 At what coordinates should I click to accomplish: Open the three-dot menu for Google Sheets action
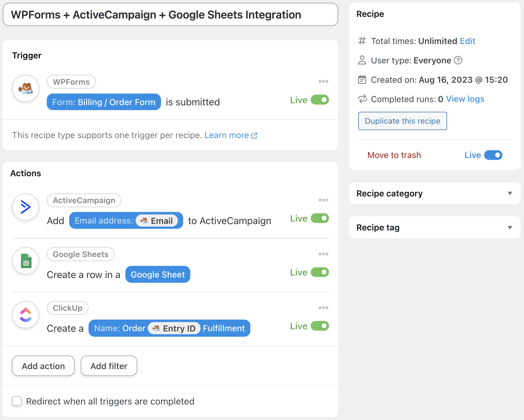point(323,254)
